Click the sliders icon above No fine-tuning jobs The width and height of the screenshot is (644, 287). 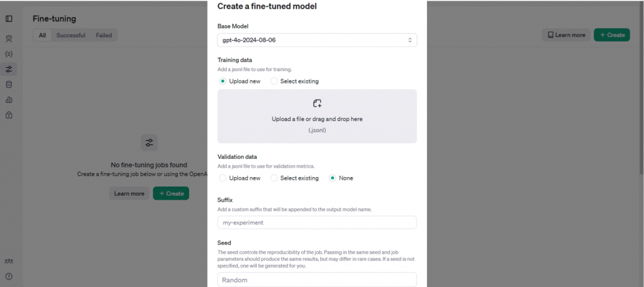click(149, 143)
